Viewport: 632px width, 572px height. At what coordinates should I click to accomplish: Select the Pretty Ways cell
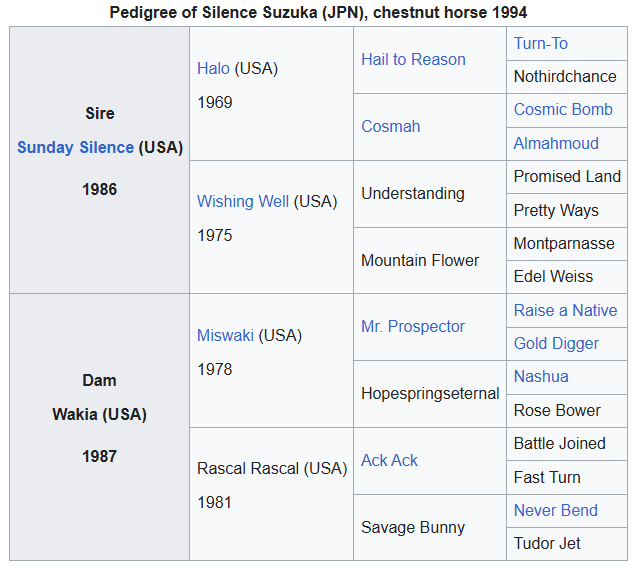(567, 210)
